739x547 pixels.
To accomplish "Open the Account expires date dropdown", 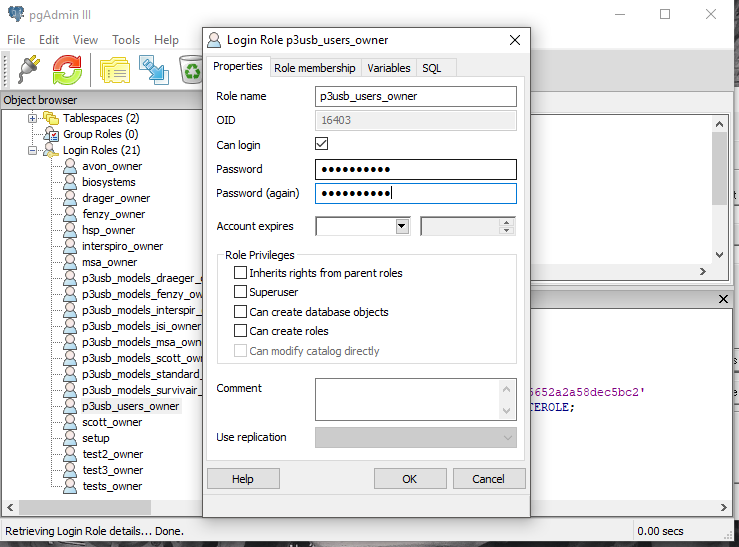I will coord(402,226).
